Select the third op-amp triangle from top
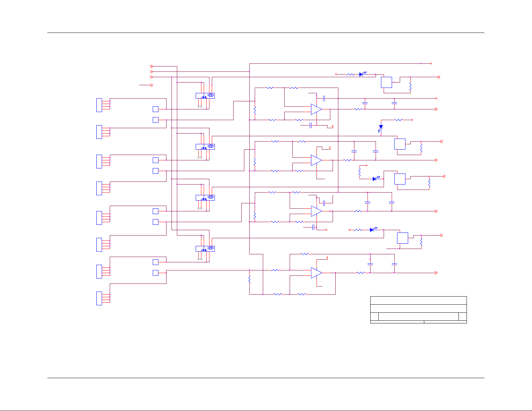The height and width of the screenshot is (411, 532). pyautogui.click(x=316, y=211)
